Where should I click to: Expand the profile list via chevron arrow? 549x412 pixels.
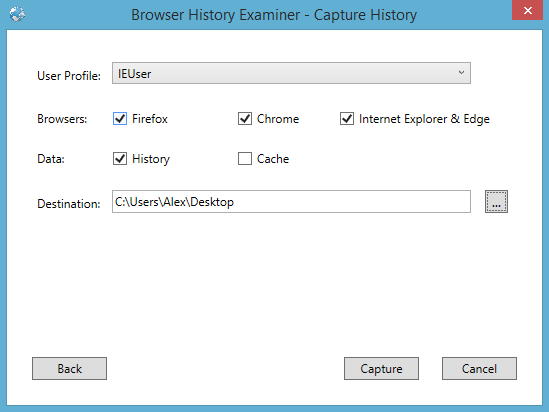pos(461,72)
